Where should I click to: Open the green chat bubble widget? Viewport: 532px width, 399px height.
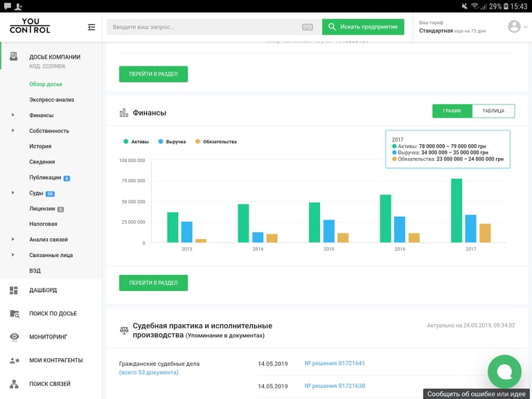pyautogui.click(x=504, y=371)
